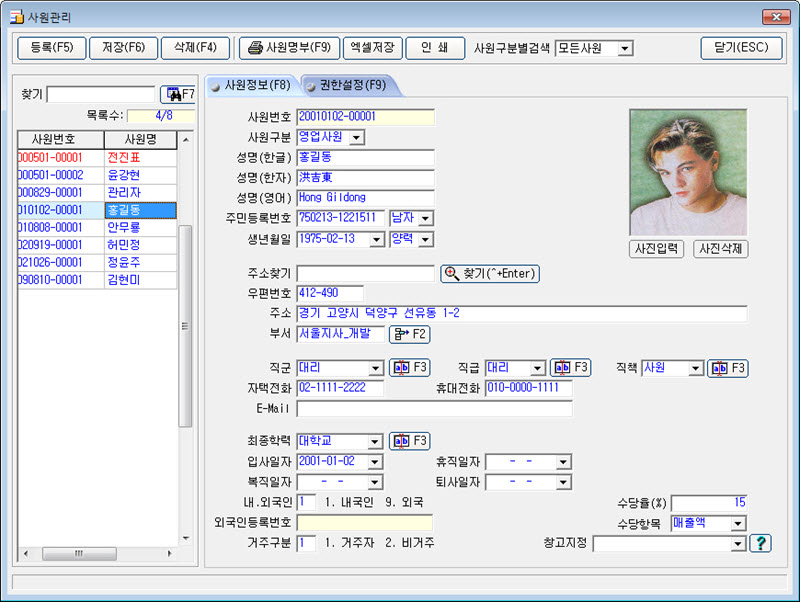Click the 외국인등록번호 input field
Image resolution: width=800 pixels, height=602 pixels.
(x=365, y=523)
